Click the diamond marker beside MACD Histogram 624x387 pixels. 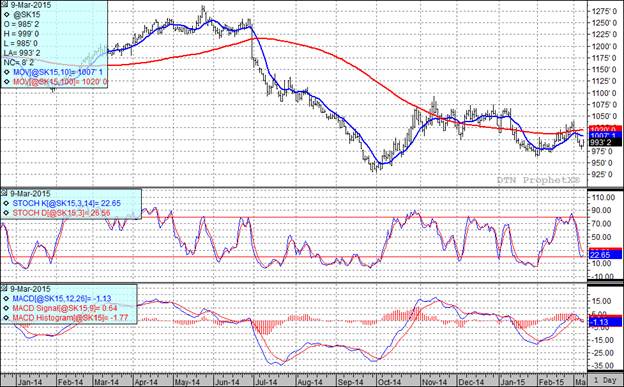pos(7,318)
